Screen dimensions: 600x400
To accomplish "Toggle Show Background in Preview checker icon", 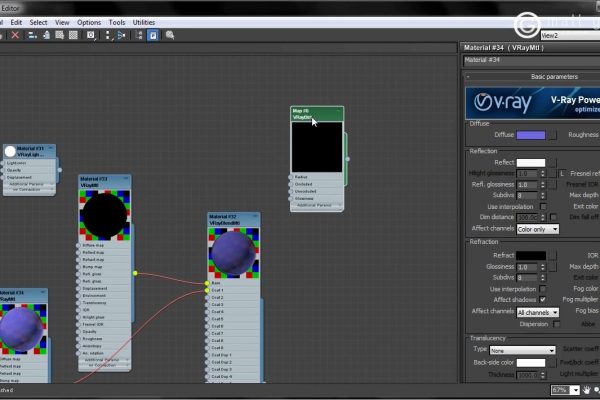I will tap(73, 35).
